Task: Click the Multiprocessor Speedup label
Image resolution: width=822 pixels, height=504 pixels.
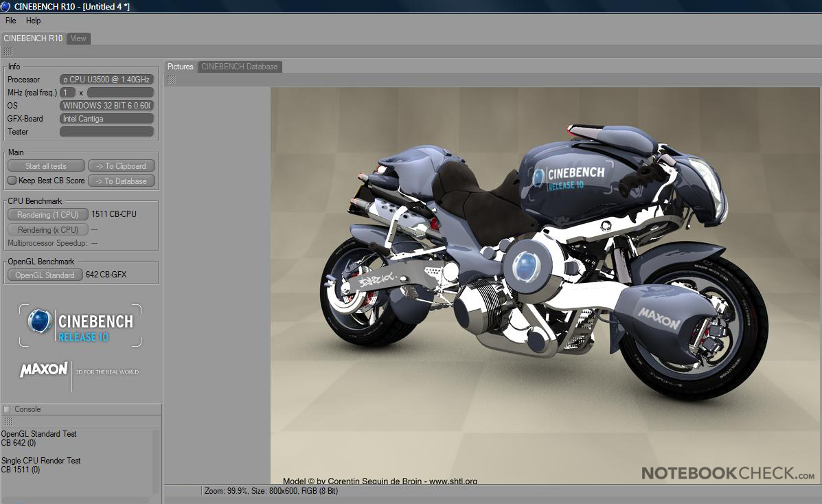Action: 47,243
